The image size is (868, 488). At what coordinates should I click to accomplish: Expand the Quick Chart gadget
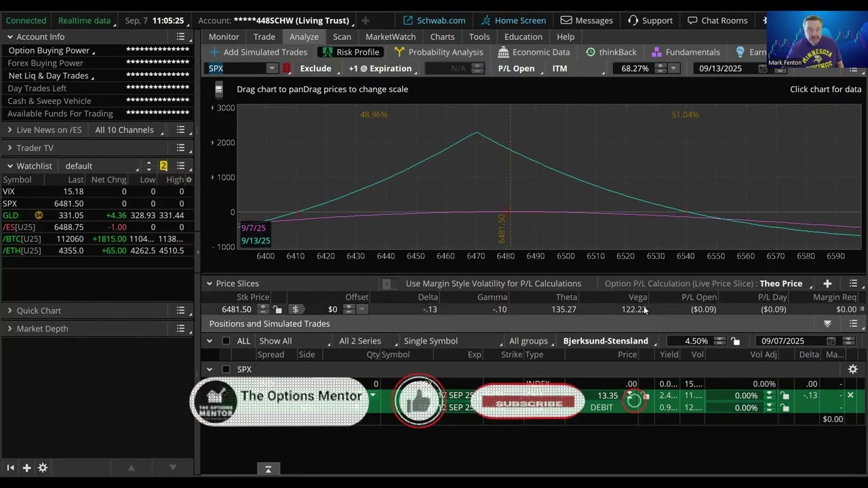click(9, 310)
